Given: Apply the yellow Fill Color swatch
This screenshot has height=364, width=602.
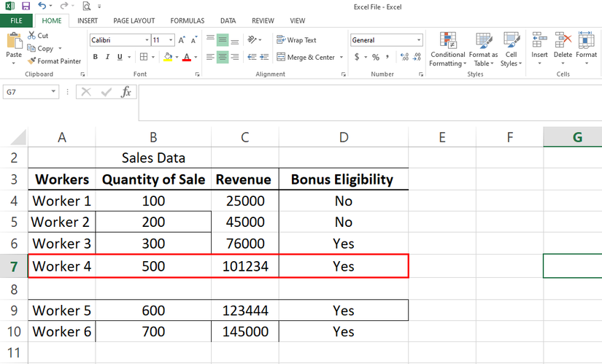Looking at the screenshot, I should tap(168, 57).
